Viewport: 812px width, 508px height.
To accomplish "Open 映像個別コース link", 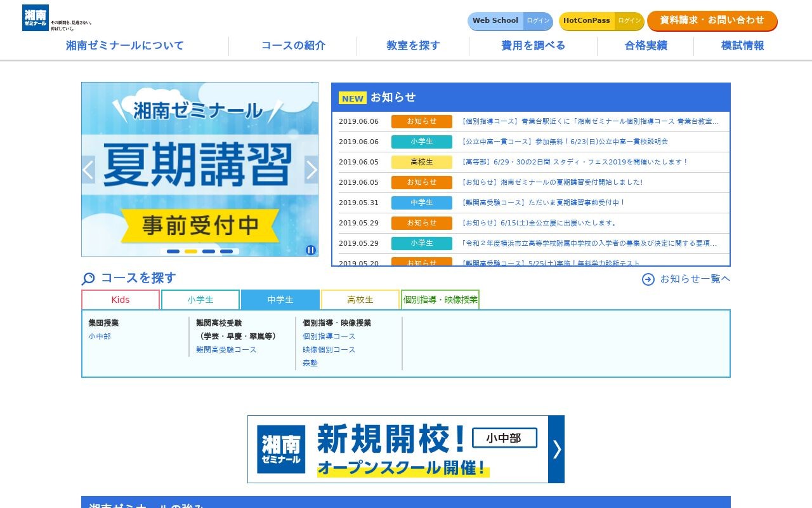I will [x=329, y=350].
